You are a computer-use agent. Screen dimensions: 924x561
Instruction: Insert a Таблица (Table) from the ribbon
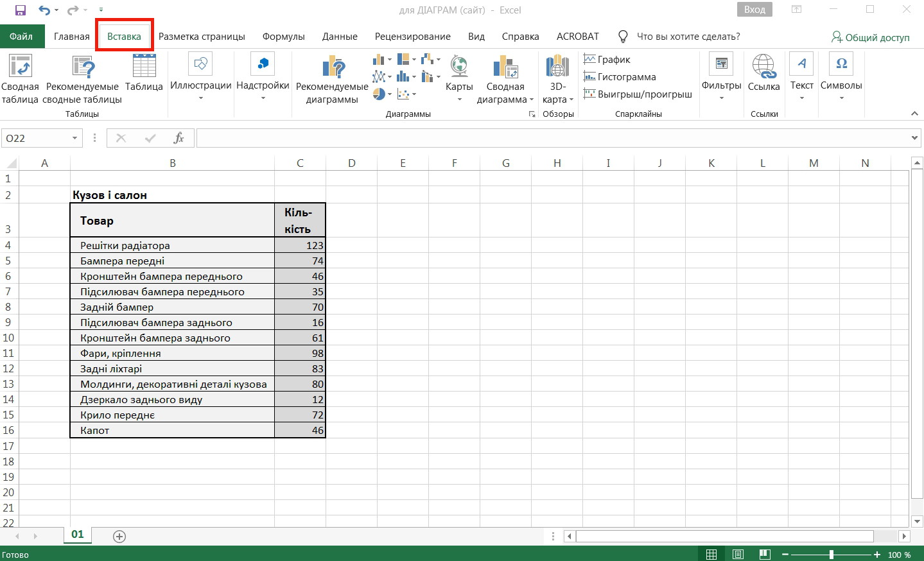(x=144, y=67)
